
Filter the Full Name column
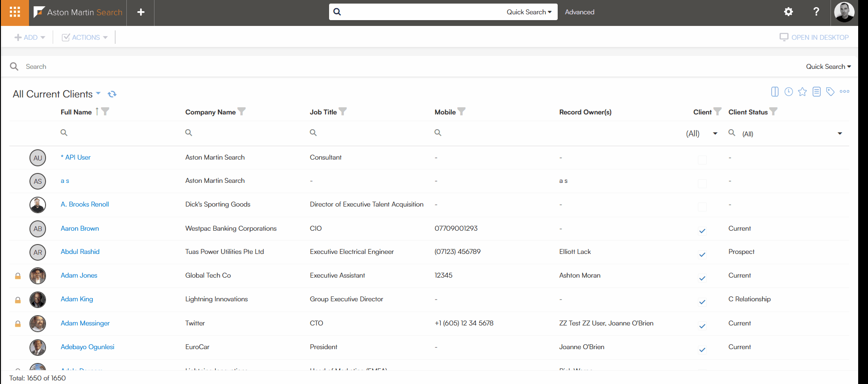coord(105,111)
